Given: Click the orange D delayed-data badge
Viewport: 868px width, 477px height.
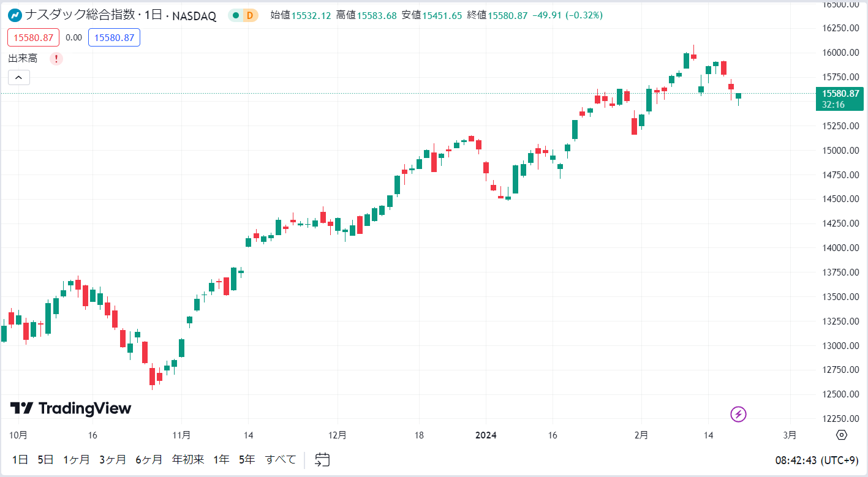Looking at the screenshot, I should (x=251, y=15).
